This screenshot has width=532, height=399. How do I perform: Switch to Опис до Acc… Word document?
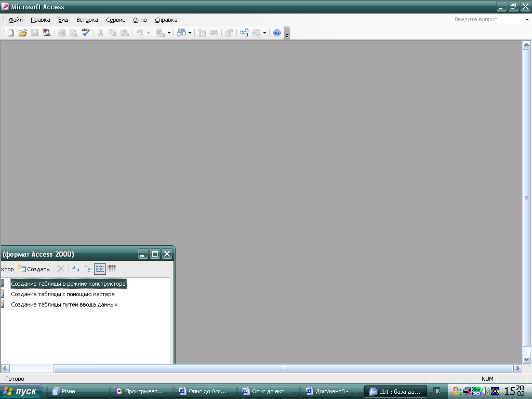coord(205,392)
